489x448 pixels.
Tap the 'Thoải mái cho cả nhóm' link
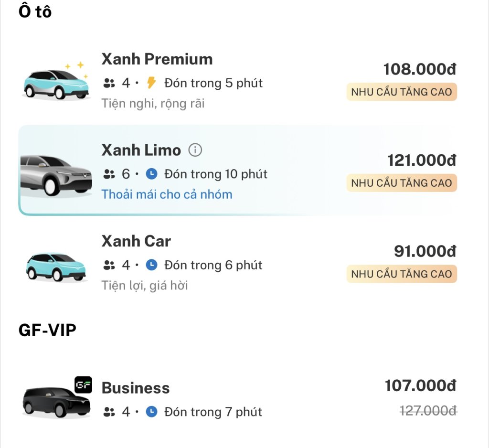(x=167, y=194)
